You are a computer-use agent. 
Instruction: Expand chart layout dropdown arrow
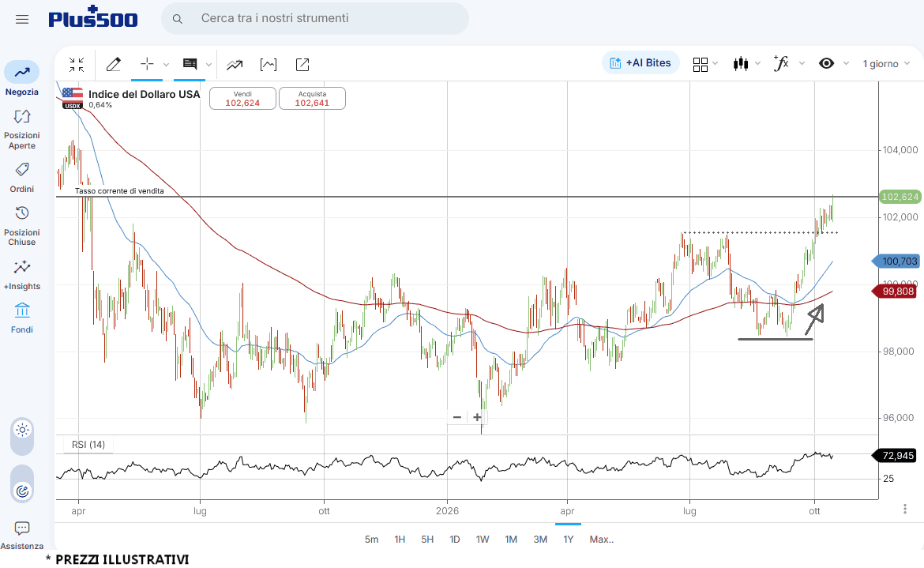[716, 64]
